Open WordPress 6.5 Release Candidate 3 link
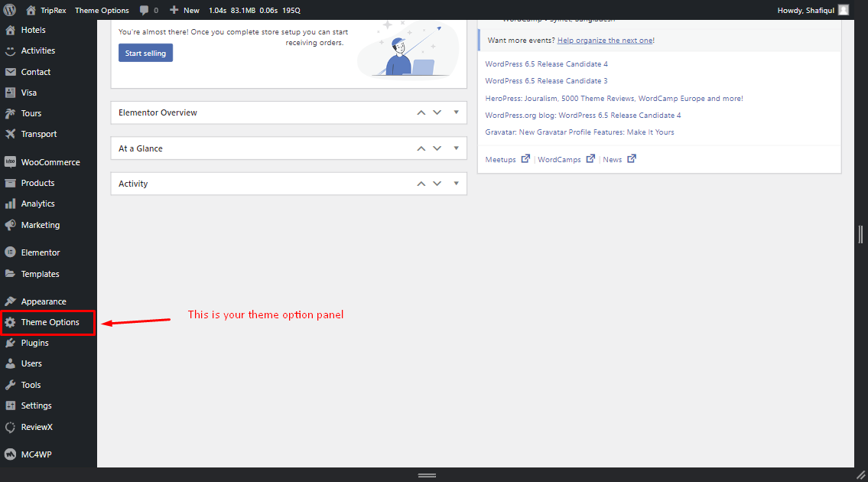This screenshot has width=868, height=482. pyautogui.click(x=546, y=81)
